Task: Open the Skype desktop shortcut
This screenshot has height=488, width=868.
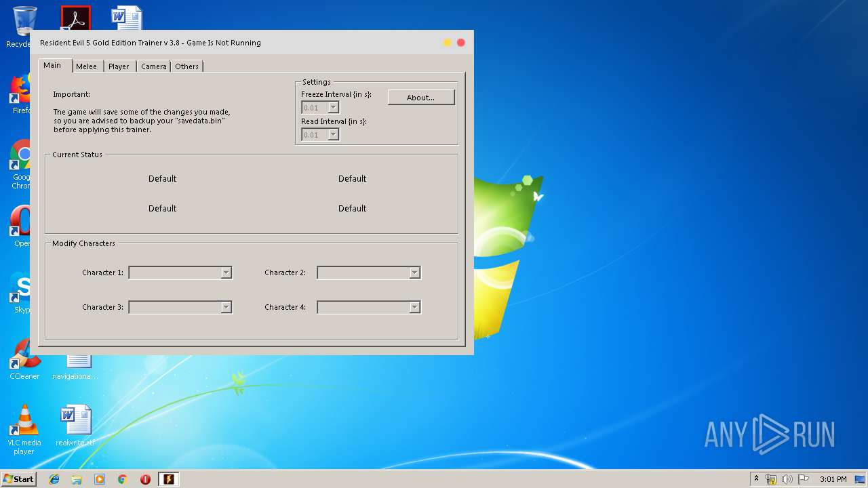Action: pos(20,292)
